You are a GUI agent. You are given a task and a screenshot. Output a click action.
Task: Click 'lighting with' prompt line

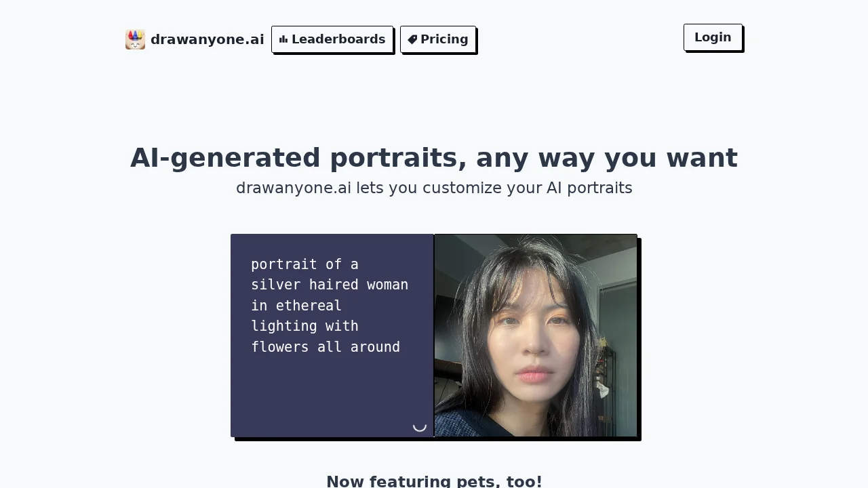(304, 326)
